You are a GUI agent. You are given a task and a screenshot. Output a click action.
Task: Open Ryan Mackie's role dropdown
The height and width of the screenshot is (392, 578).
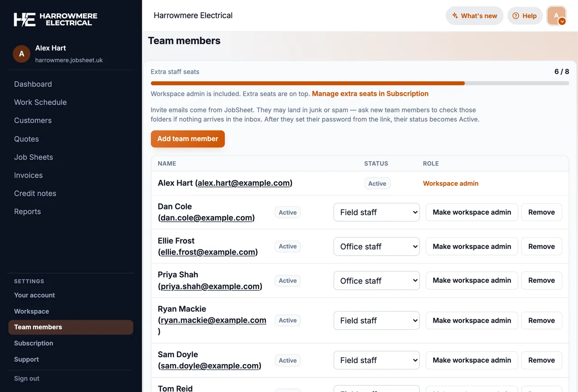pos(377,321)
